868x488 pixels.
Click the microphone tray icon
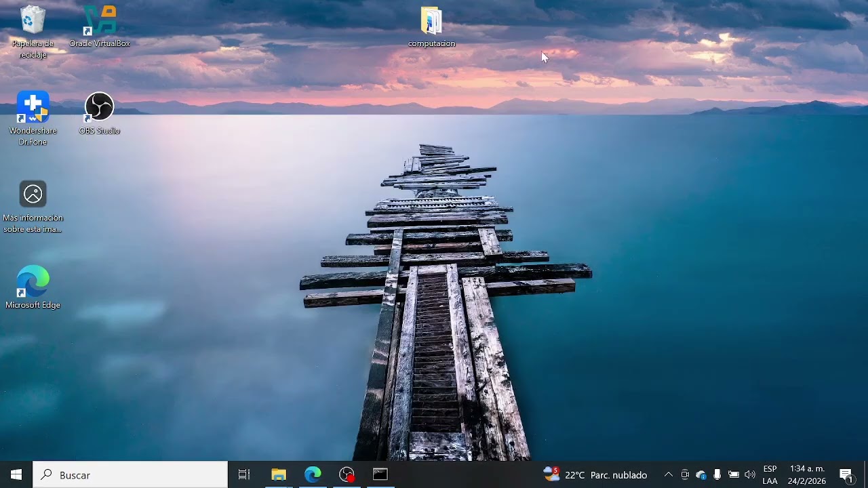(x=717, y=474)
